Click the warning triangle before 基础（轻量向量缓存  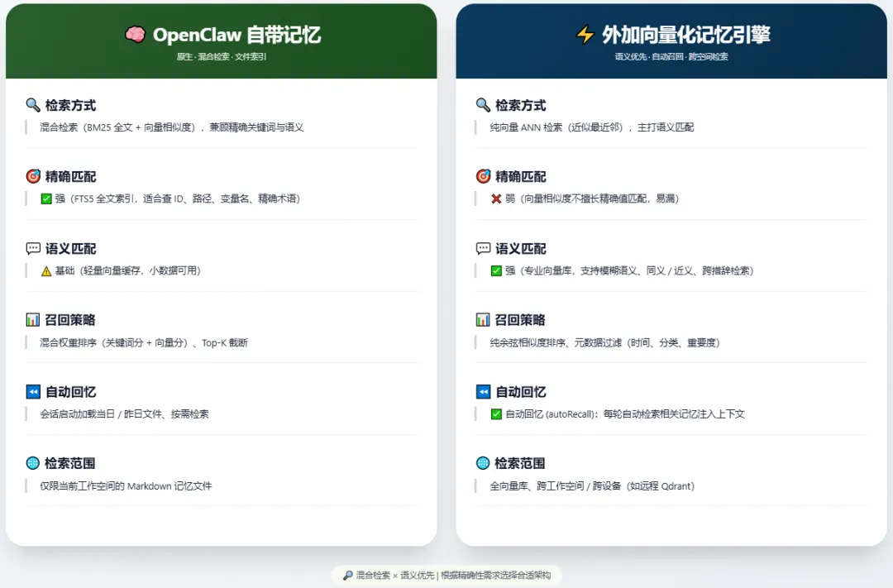coord(46,271)
